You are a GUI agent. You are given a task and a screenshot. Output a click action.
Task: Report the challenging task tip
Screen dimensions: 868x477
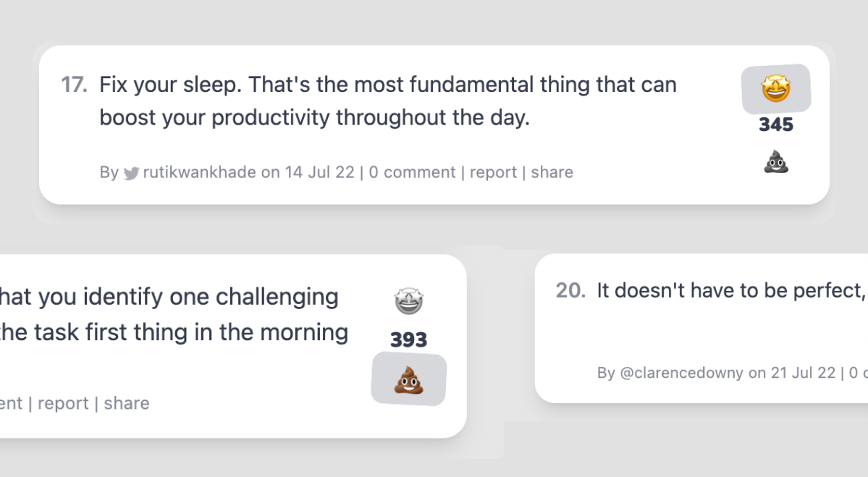[x=63, y=403]
